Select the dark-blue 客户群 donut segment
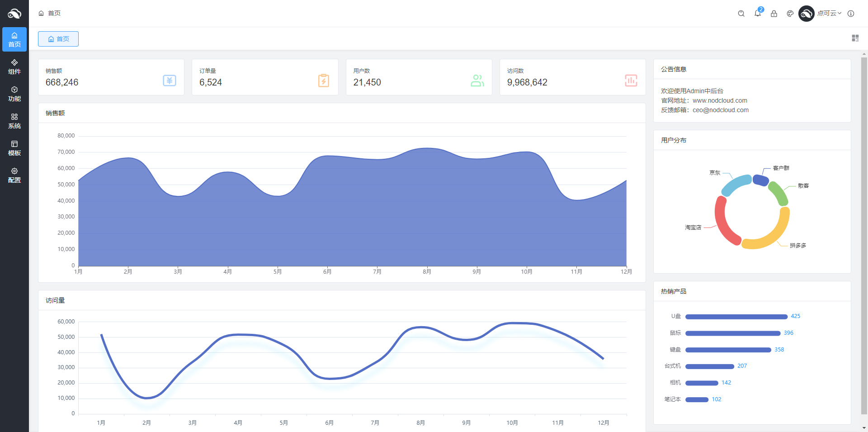 [x=761, y=180]
